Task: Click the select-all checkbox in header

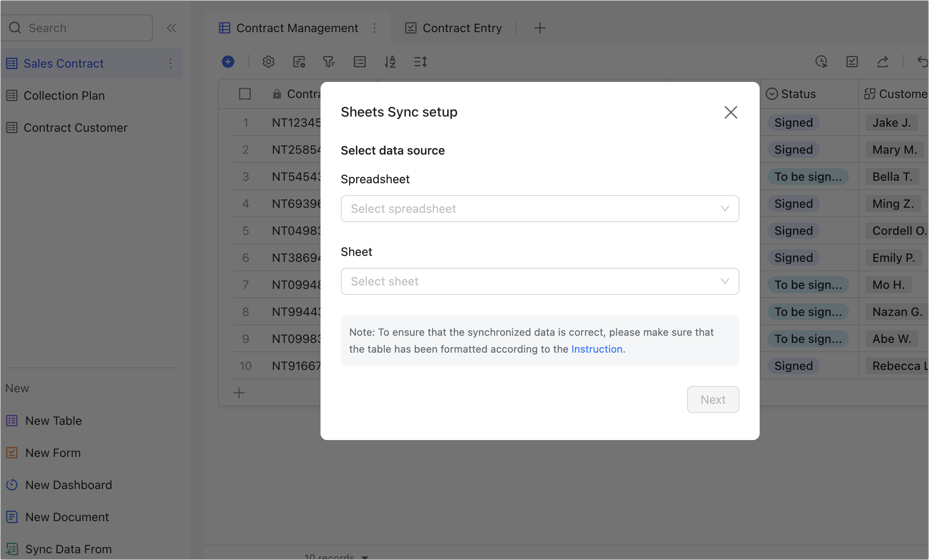Action: click(245, 94)
